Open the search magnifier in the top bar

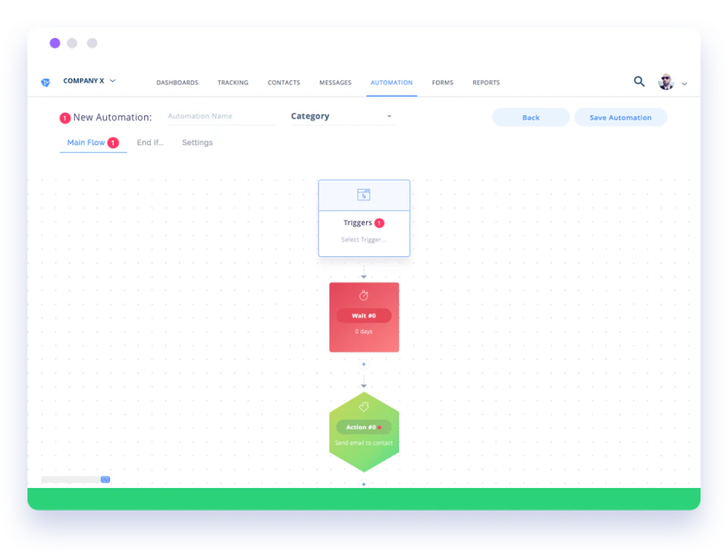pyautogui.click(x=639, y=81)
